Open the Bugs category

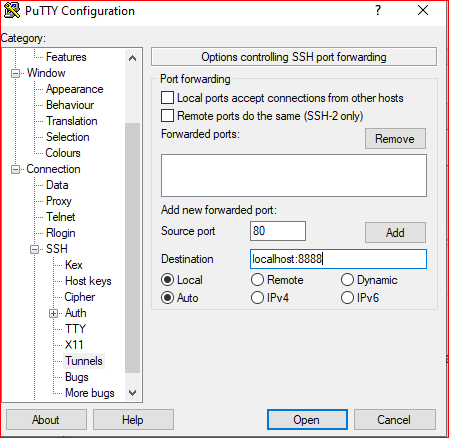pos(77,377)
